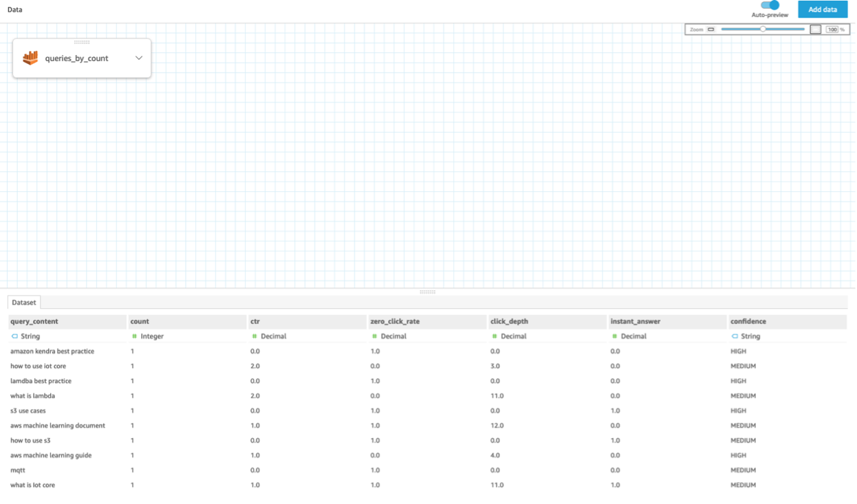
Task: Click the 'aws machine learning guide' cell
Action: (51, 455)
